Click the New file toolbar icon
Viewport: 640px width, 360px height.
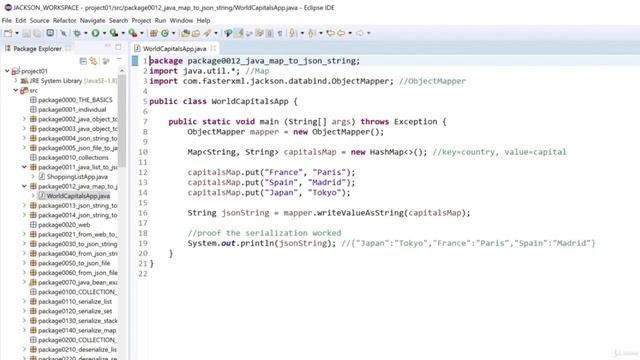8,33
